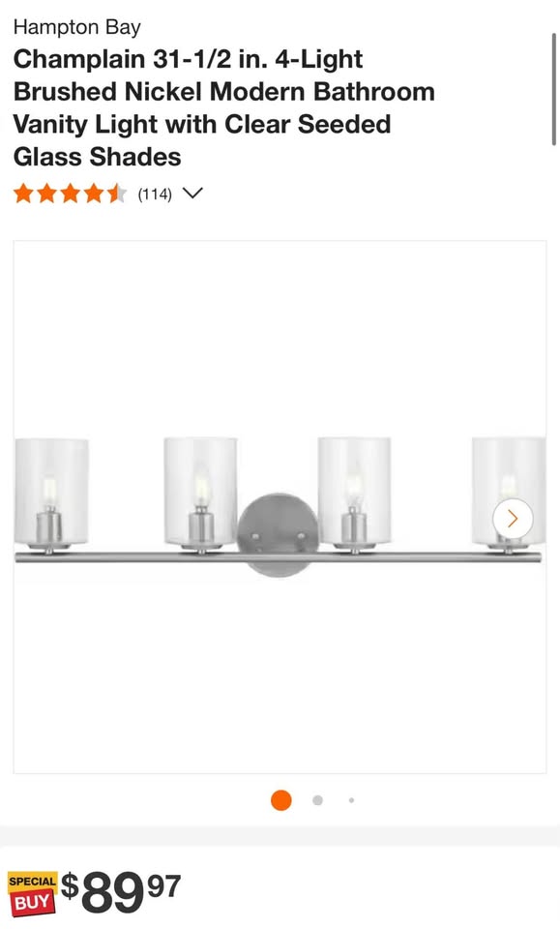Click the vertical scrollbar thumb at right
Screen dimensions: 560x929
pos(553,89)
